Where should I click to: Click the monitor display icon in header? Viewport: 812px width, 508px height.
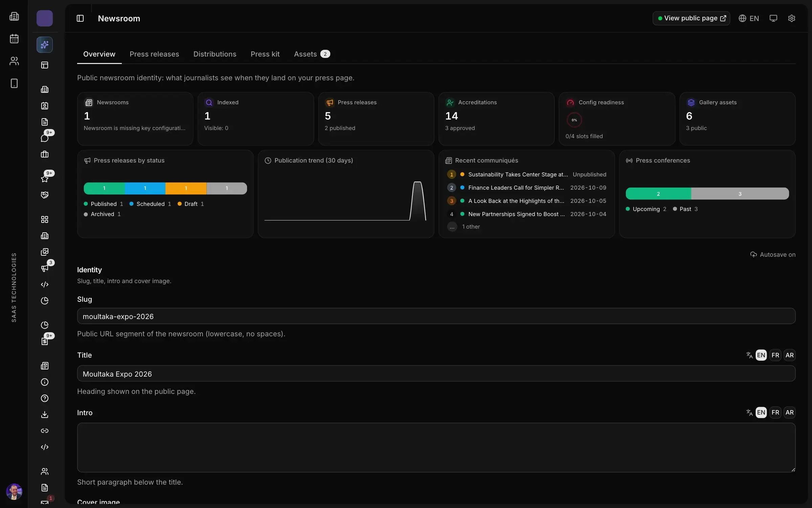click(x=773, y=18)
